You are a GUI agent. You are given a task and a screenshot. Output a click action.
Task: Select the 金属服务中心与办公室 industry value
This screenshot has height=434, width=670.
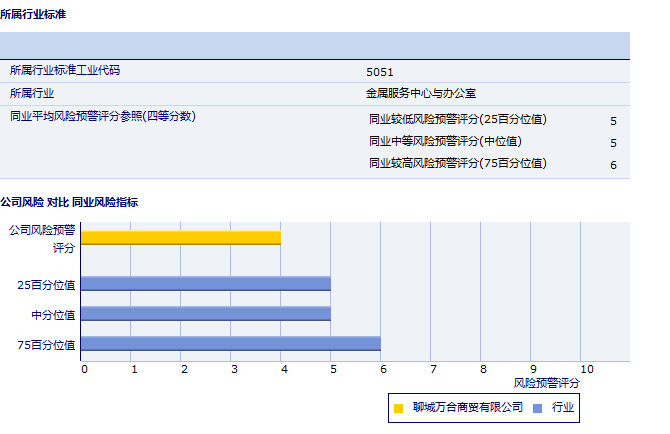pos(421,94)
